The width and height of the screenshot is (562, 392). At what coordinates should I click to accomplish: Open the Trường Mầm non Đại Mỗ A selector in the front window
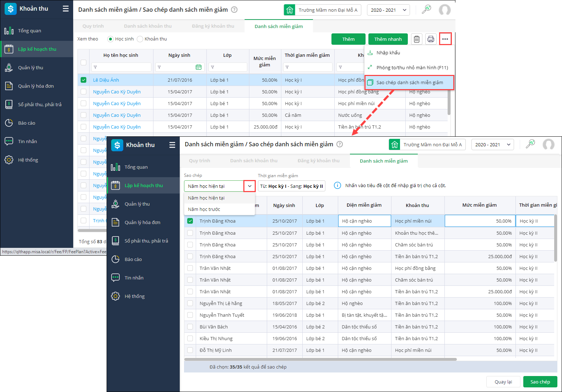[x=427, y=145]
